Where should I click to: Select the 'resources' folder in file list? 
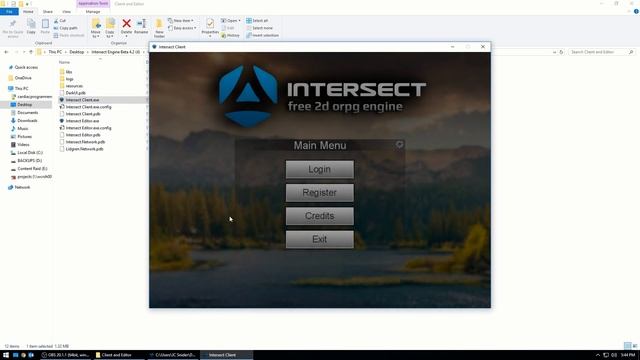(x=74, y=86)
